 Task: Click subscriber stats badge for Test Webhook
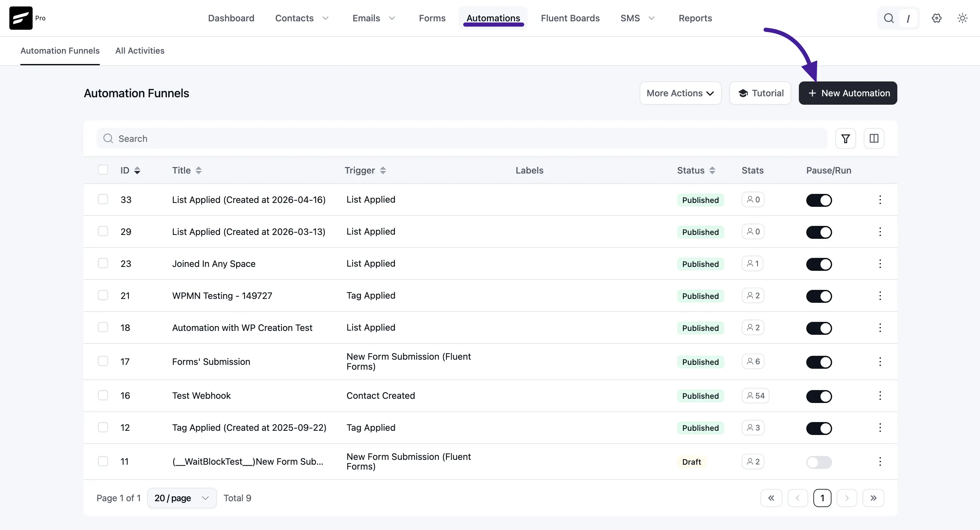[x=756, y=396]
